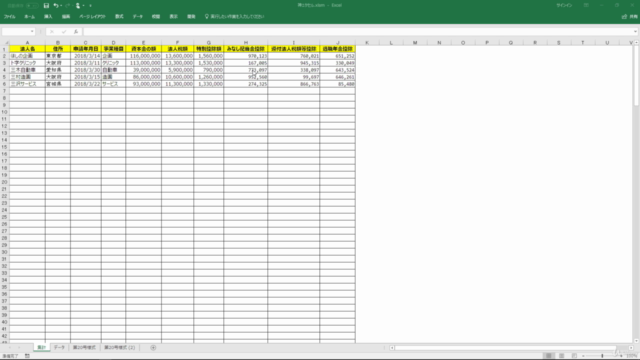This screenshot has width=640, height=360.
Task: Switch to Normal view in the status bar
Action: (549, 356)
